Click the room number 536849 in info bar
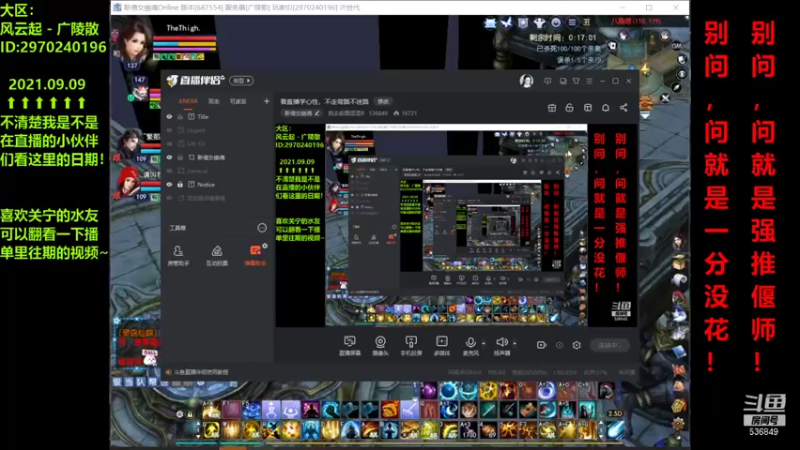 tap(378, 113)
